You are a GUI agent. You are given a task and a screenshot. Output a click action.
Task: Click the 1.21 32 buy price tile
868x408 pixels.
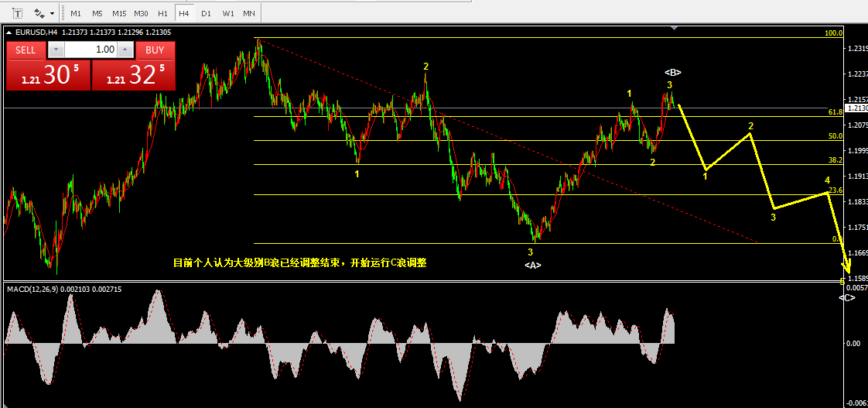coord(133,75)
